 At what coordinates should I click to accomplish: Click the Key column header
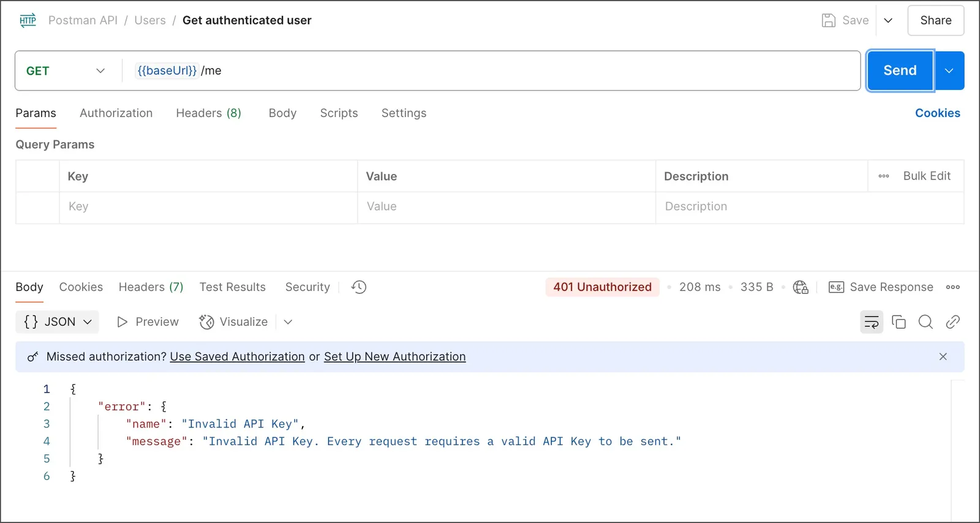78,176
